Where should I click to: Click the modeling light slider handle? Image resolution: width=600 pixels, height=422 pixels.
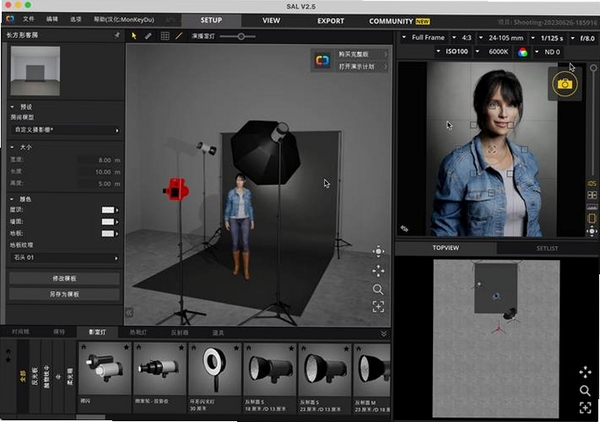point(241,37)
